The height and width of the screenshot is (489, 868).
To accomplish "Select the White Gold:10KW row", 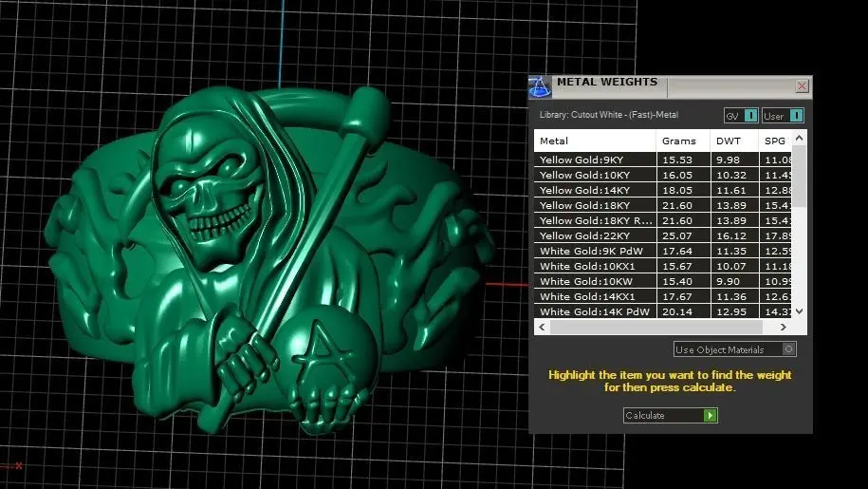I will [x=663, y=281].
